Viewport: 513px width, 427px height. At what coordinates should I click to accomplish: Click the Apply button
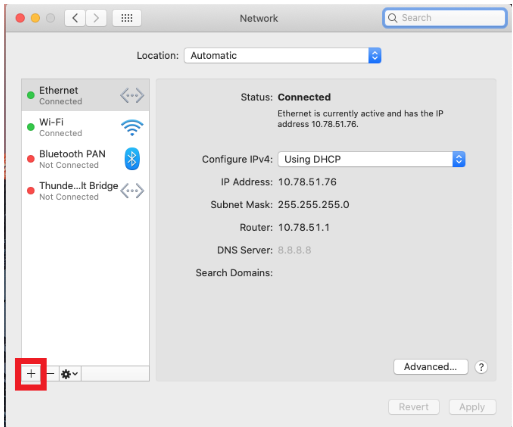coord(472,407)
